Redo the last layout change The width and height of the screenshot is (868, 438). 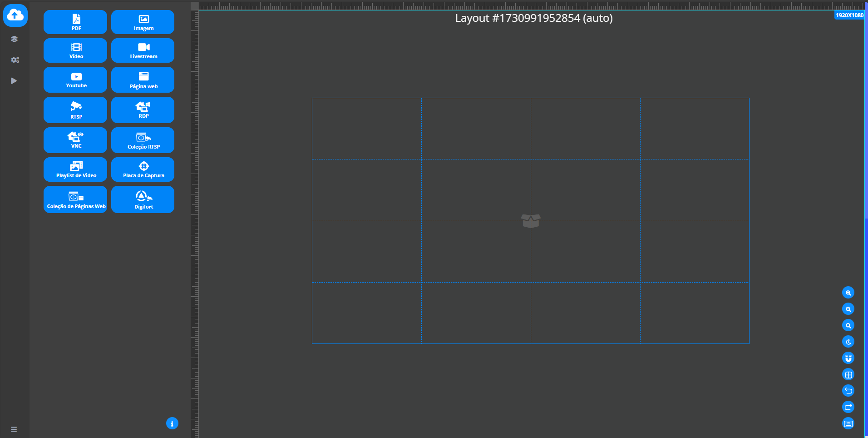point(848,407)
